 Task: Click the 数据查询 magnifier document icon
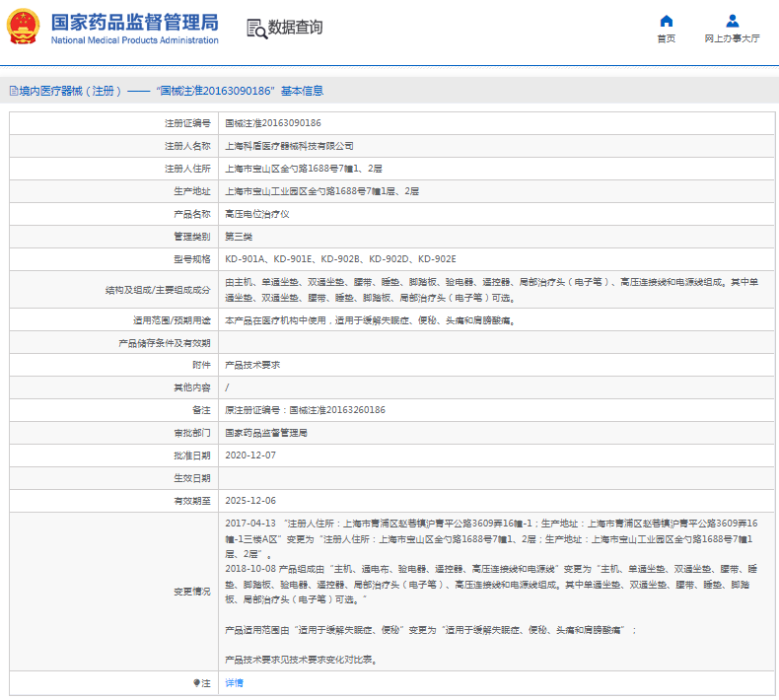[x=256, y=28]
